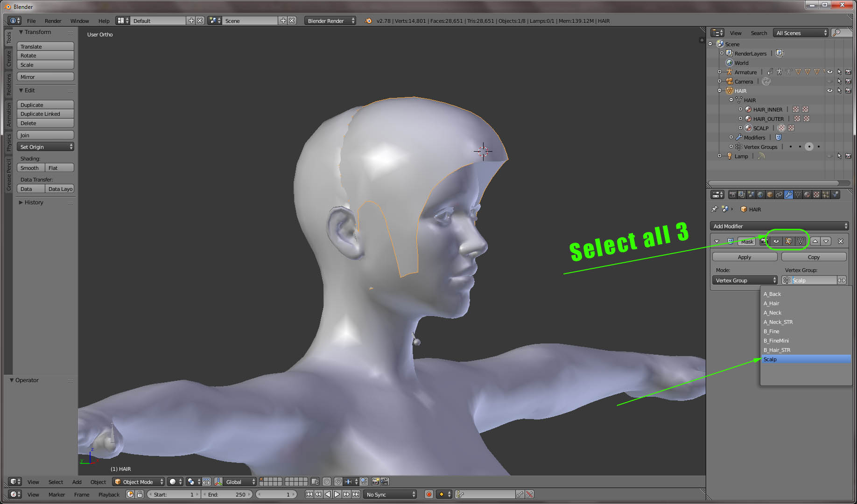Open the Modifiers tab in properties editor

click(788, 195)
